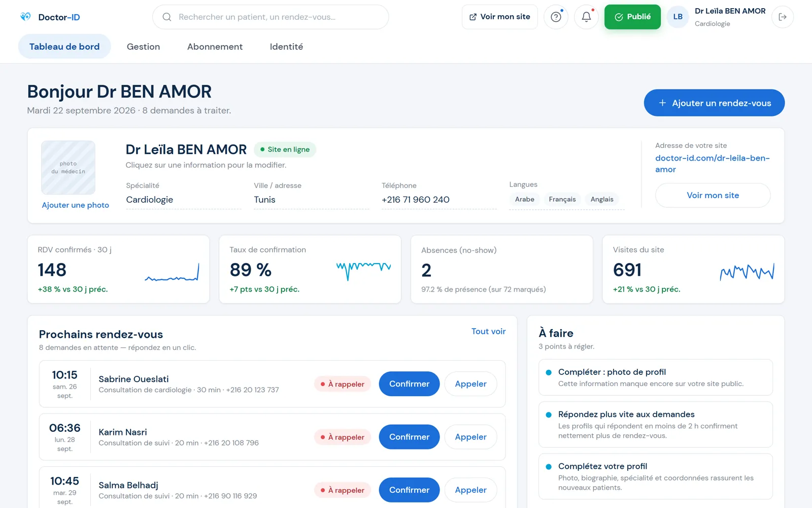This screenshot has height=508, width=812.
Task: Open the doctor-id.com/dr-leila-ben-amor address link
Action: click(x=713, y=164)
